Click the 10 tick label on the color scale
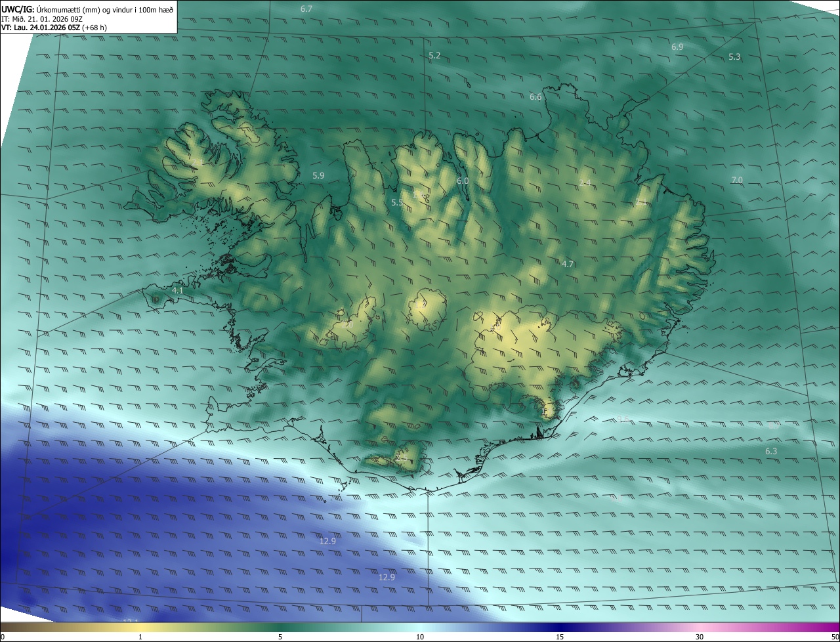This screenshot has width=840, height=642. tap(420, 637)
